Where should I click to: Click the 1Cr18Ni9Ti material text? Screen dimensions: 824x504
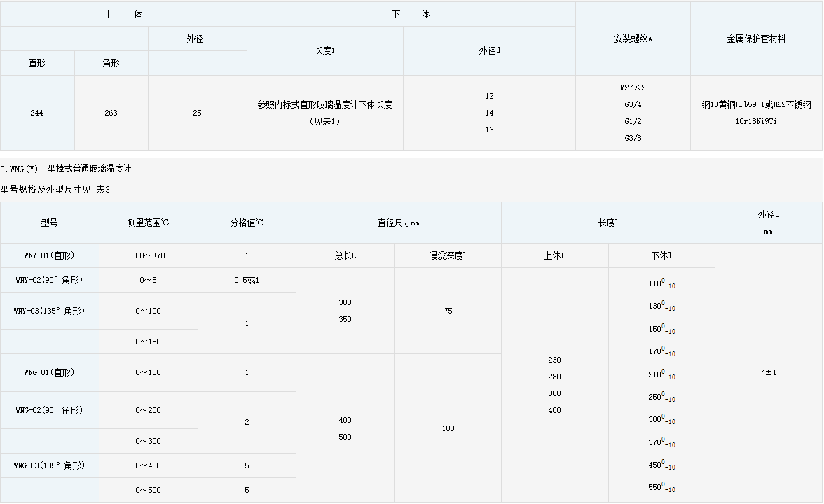[x=756, y=121]
